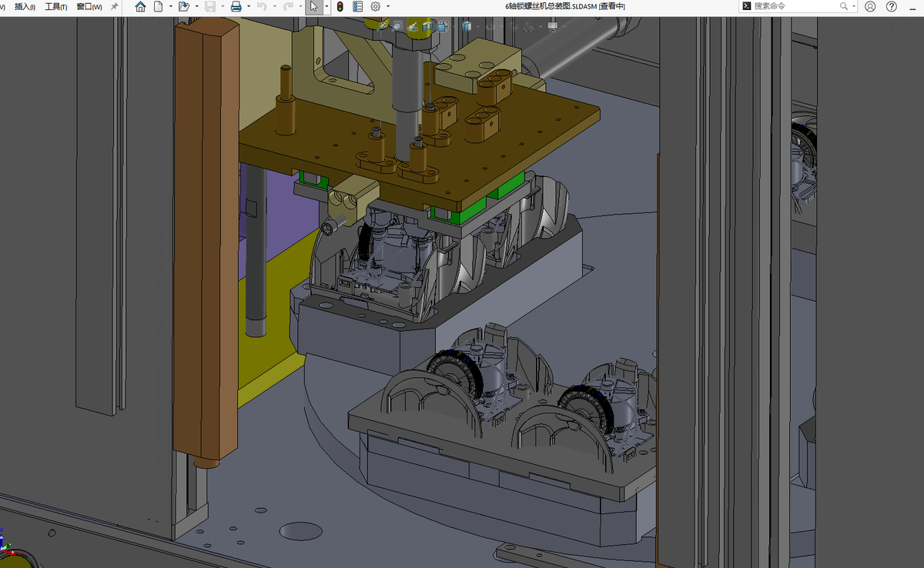This screenshot has height=568, width=924.
Task: Click Display Style cube icon
Action: point(467,26)
